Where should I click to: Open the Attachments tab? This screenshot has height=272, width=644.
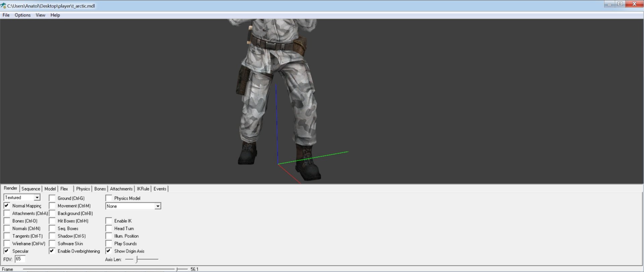click(x=121, y=189)
